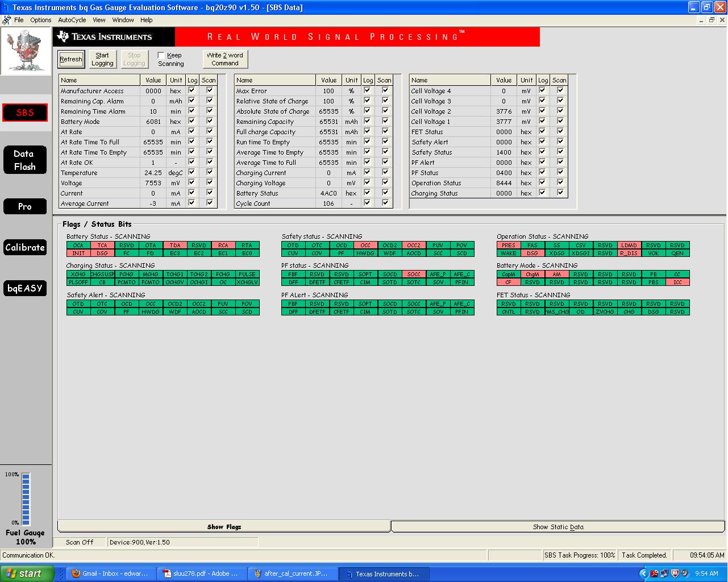Open the AutoCycle menu
The width and height of the screenshot is (728, 582).
click(72, 20)
